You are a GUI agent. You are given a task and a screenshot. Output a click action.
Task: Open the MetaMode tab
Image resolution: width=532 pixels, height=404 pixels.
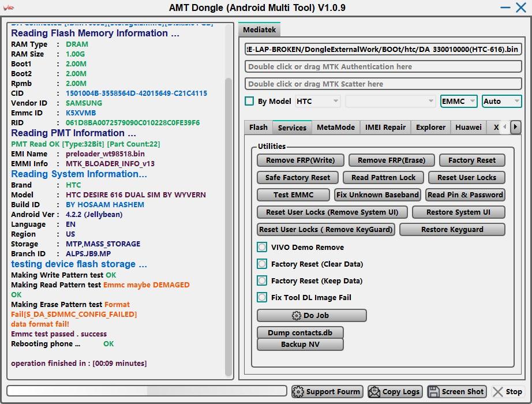(336, 128)
